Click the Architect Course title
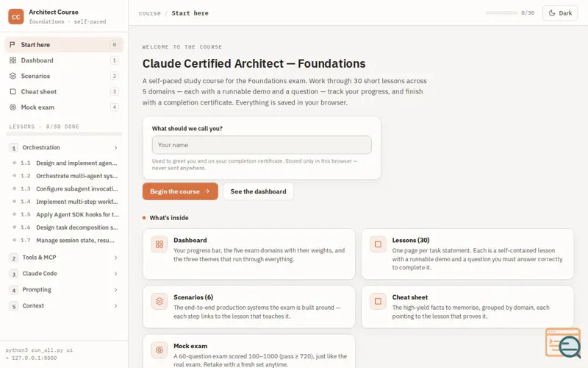 pos(54,12)
